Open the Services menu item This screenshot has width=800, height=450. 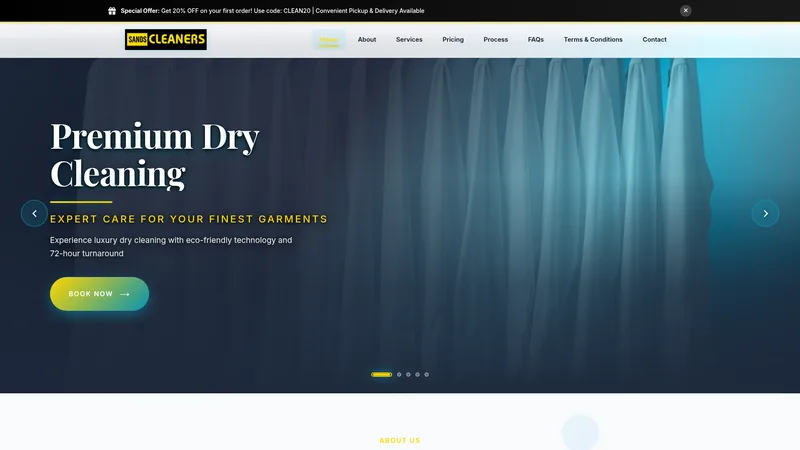point(409,39)
